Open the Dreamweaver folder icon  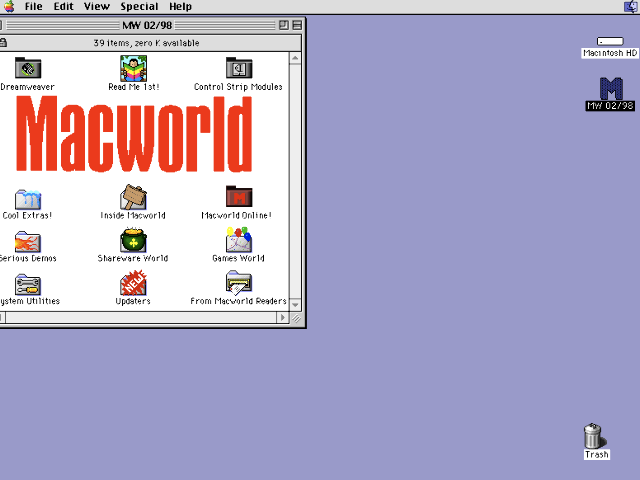(28, 68)
